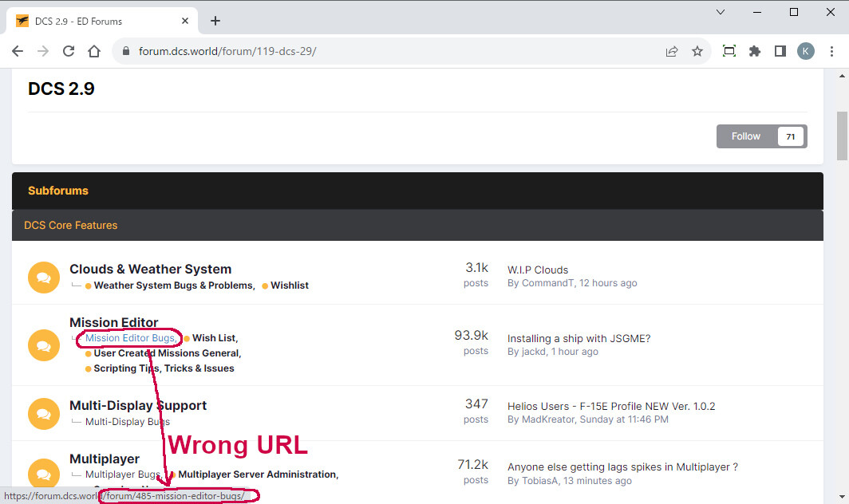The image size is (849, 504).
Task: Toggle the browser side panel
Action: click(780, 51)
